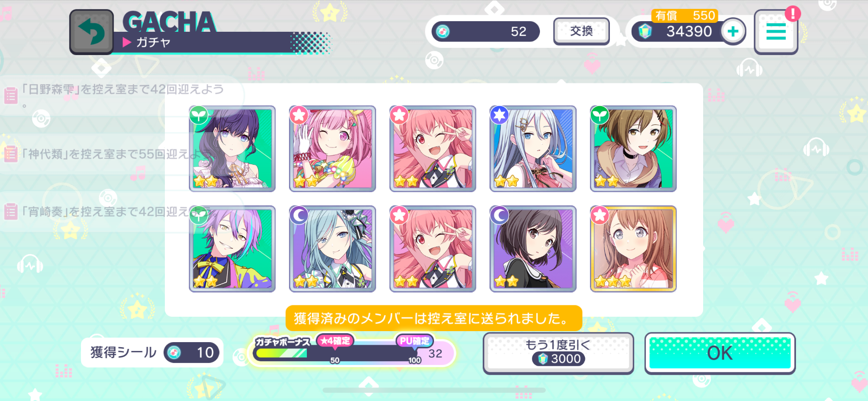Click the crystal gem icon beside 34390

click(x=645, y=31)
